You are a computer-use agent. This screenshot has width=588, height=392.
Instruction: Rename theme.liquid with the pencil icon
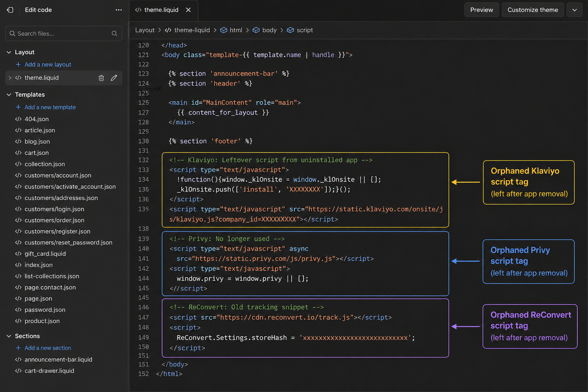click(x=114, y=78)
